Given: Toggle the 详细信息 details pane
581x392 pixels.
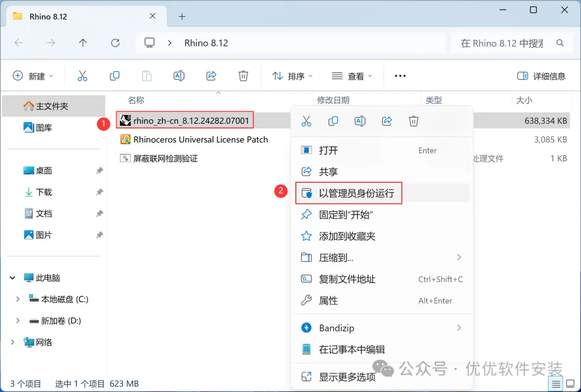Looking at the screenshot, I should [541, 76].
